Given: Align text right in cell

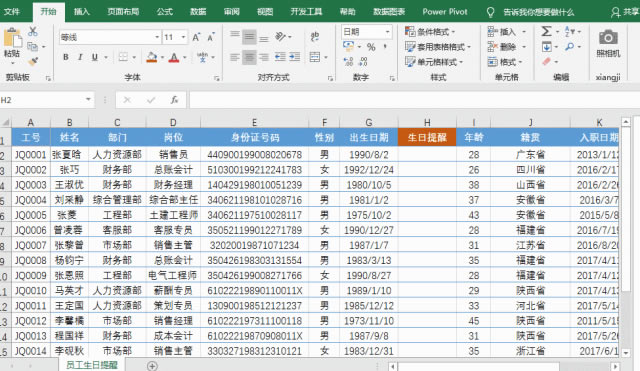Looking at the screenshot, I should coord(264,57).
